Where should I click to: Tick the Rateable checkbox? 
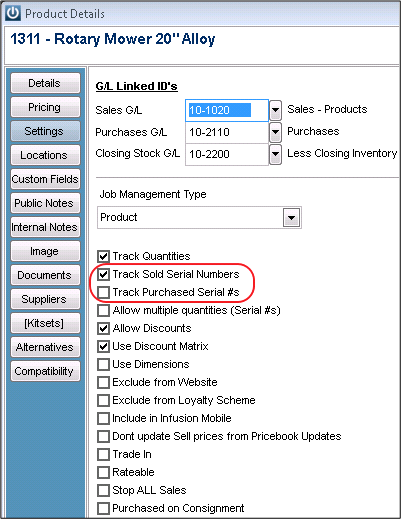coord(103,472)
